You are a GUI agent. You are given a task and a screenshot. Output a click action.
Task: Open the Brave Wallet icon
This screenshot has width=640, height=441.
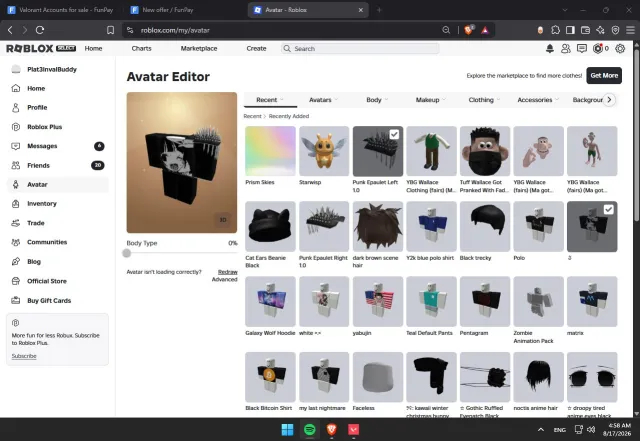[x=585, y=30]
